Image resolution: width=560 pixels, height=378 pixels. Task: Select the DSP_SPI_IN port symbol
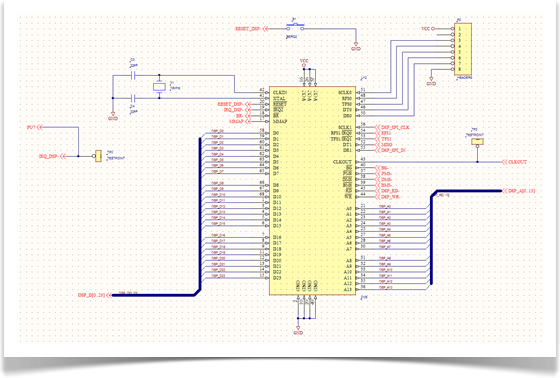[x=390, y=150]
